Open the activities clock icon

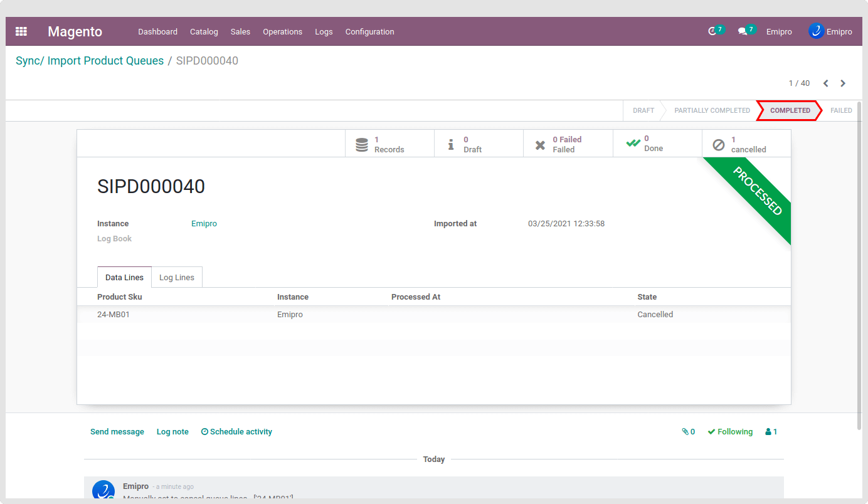pyautogui.click(x=712, y=31)
